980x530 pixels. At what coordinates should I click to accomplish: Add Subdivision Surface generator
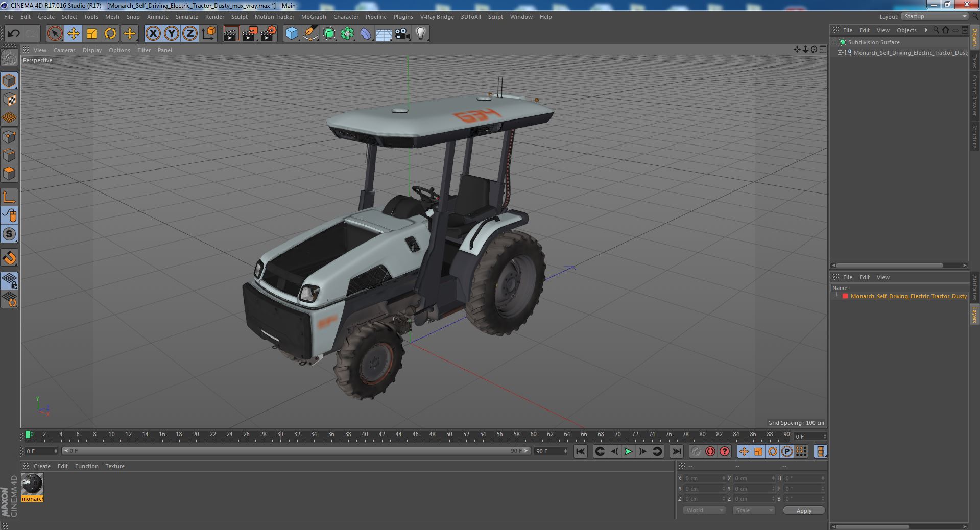[x=329, y=34]
